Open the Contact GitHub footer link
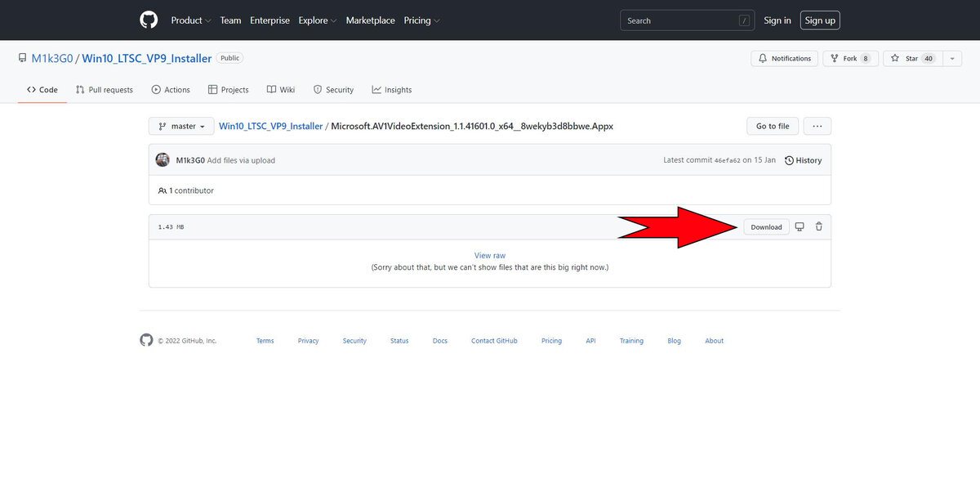The height and width of the screenshot is (479, 980). click(494, 341)
